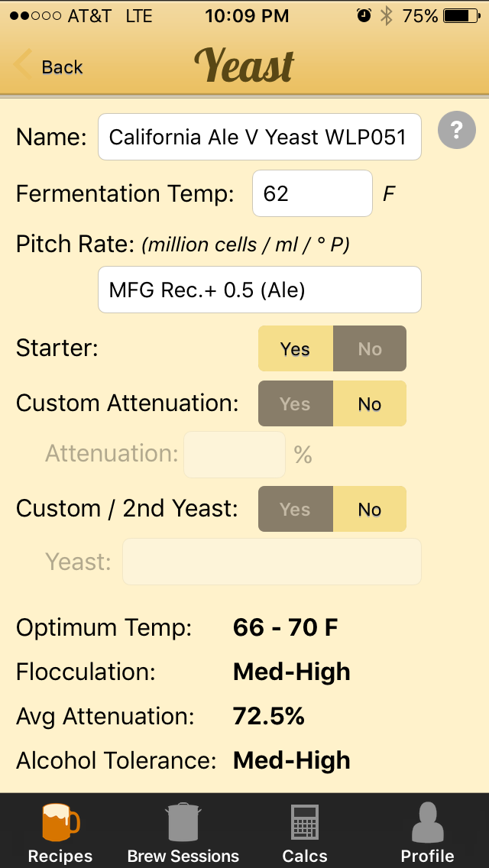This screenshot has width=489, height=868.
Task: Select Starter Yes button
Action: coord(296,348)
